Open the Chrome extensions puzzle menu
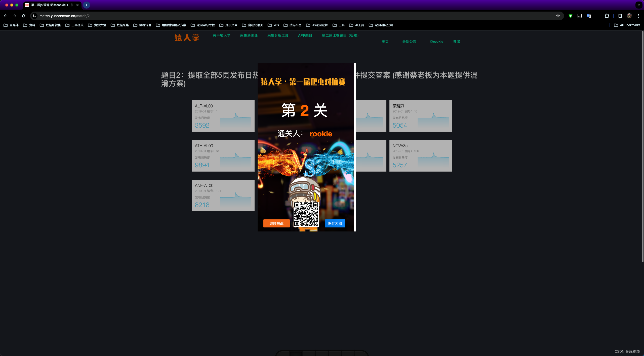The width and height of the screenshot is (644, 356). coord(607,16)
